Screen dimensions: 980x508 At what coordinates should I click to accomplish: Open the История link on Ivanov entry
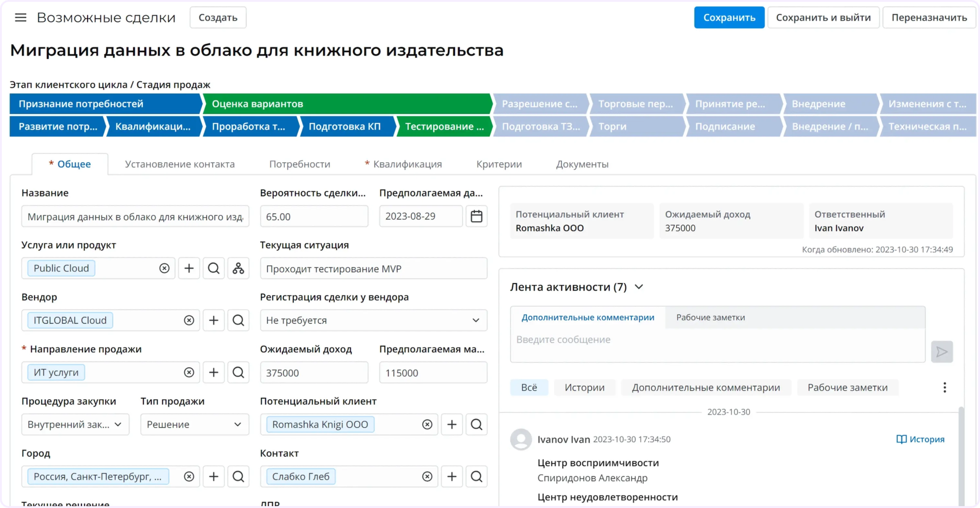[x=920, y=439]
